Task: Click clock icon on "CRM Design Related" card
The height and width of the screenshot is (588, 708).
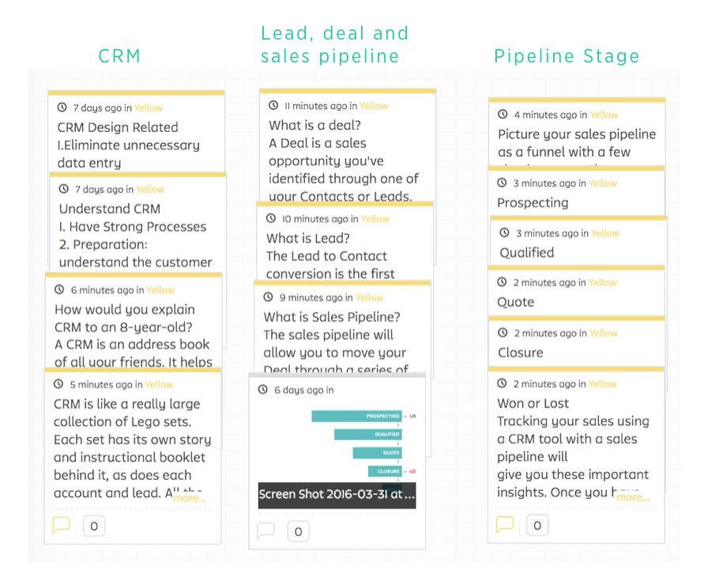Action: coord(62,107)
